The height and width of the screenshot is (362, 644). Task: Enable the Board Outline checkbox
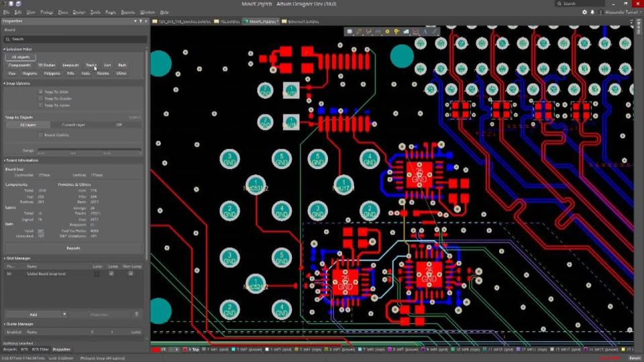coord(40,135)
